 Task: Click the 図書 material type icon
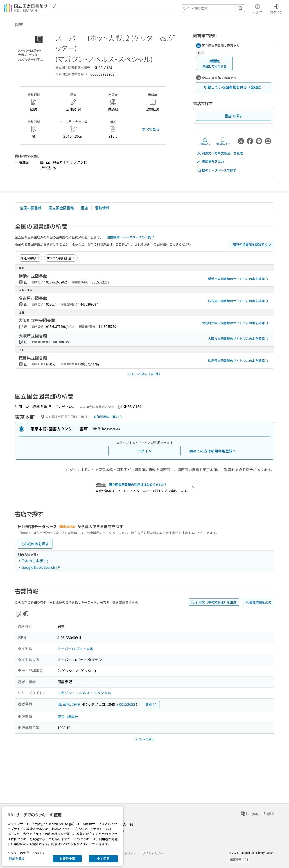pyautogui.click(x=34, y=102)
